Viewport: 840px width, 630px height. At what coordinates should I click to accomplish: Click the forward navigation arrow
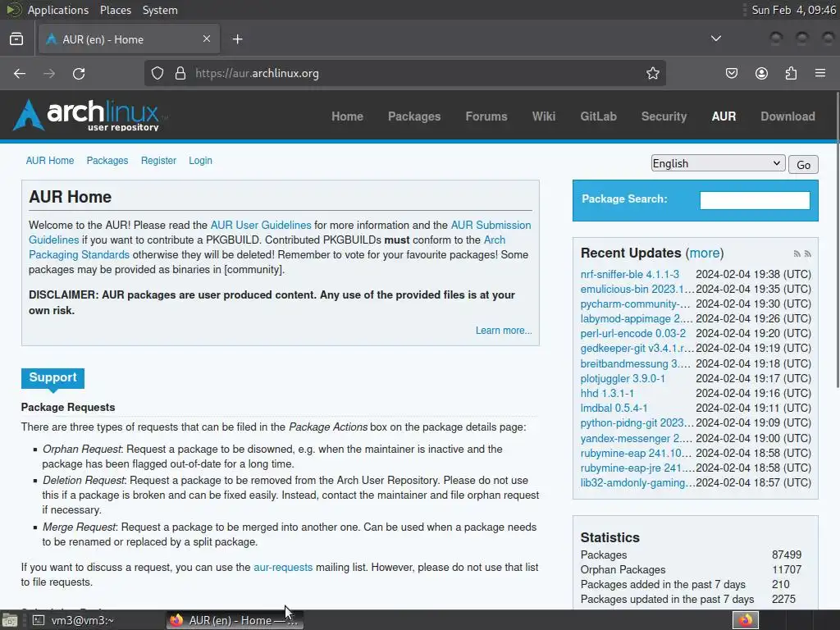pyautogui.click(x=49, y=73)
